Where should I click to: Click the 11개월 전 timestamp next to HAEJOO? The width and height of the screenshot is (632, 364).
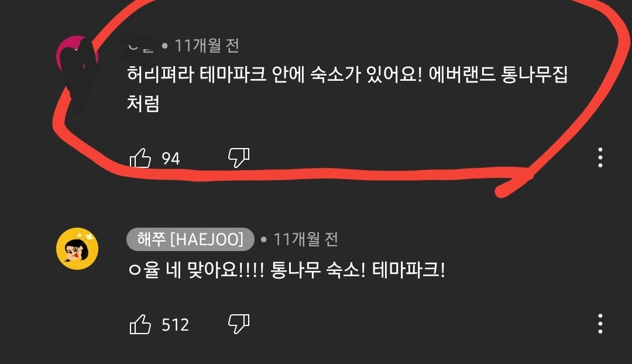pos(305,239)
